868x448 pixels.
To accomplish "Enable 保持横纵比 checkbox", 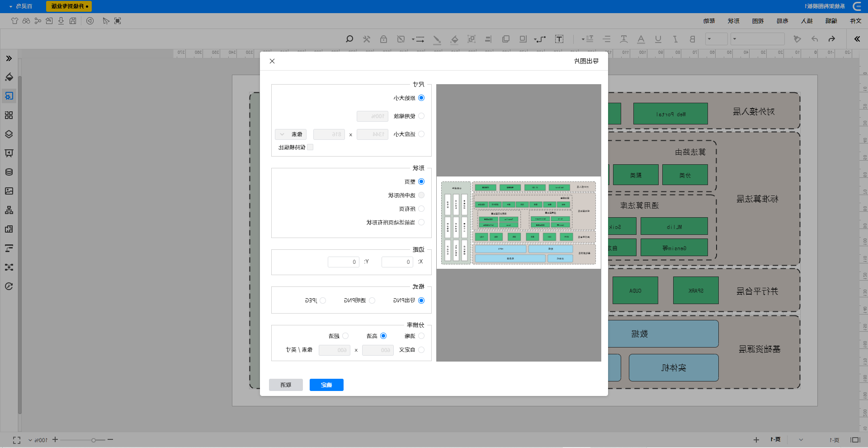I will [x=310, y=147].
